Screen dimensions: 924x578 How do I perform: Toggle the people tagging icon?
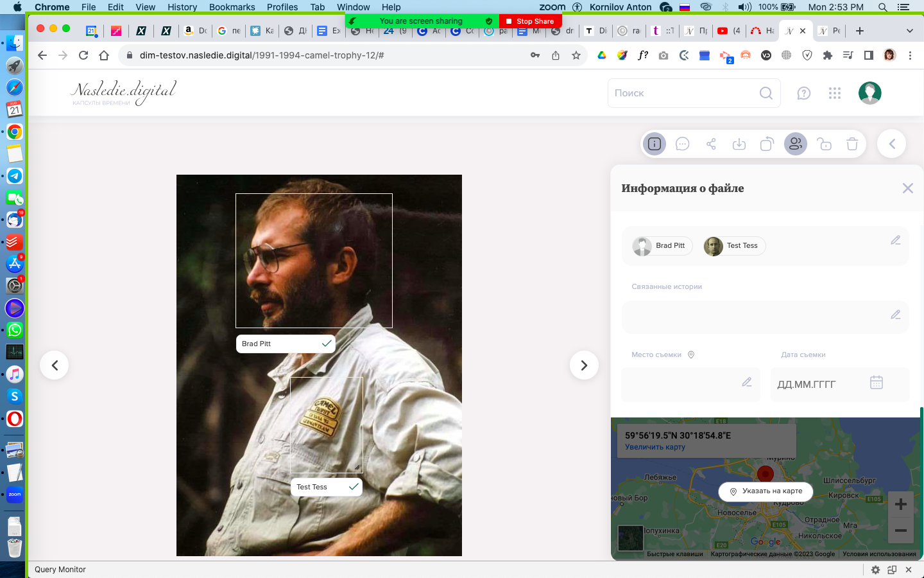[x=796, y=144]
